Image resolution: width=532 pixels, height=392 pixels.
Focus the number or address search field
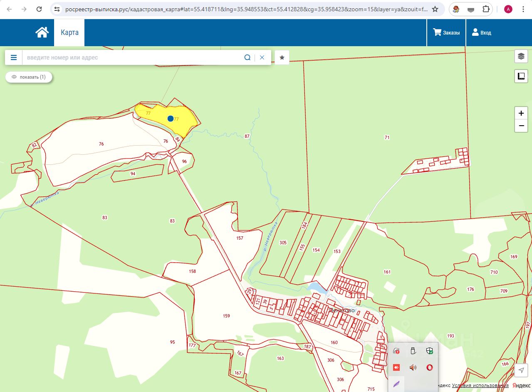tap(133, 57)
